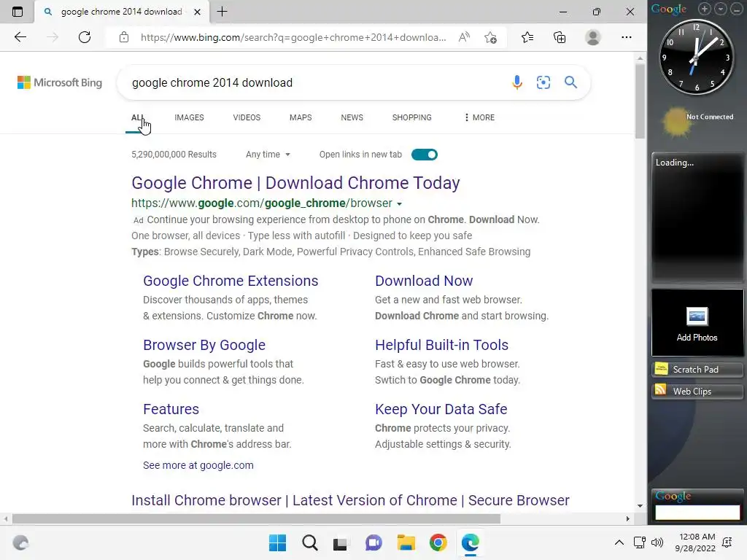Add this page to favorites

tap(491, 37)
